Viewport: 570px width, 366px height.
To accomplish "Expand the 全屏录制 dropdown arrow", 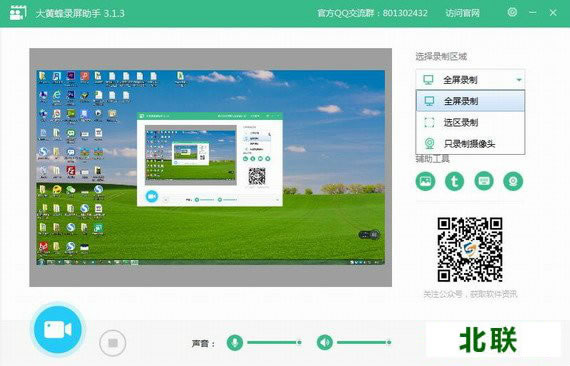I will [519, 80].
